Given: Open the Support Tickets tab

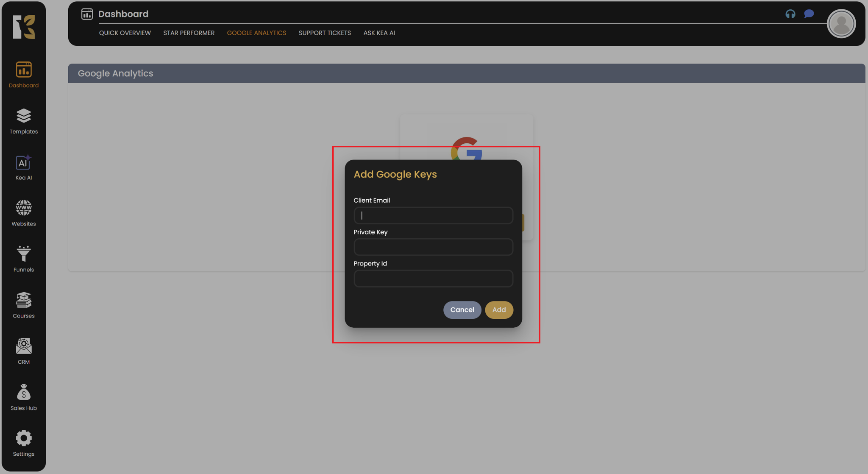Looking at the screenshot, I should point(325,33).
